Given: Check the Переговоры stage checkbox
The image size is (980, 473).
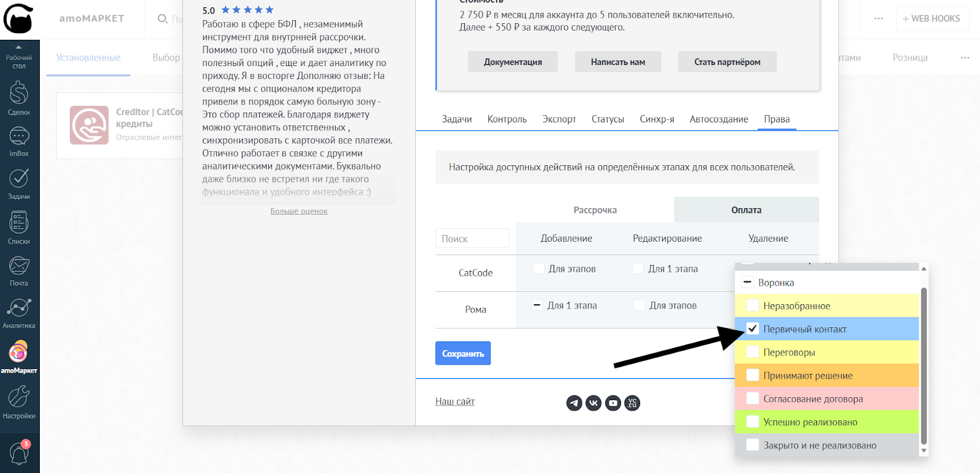Looking at the screenshot, I should click(x=753, y=352).
